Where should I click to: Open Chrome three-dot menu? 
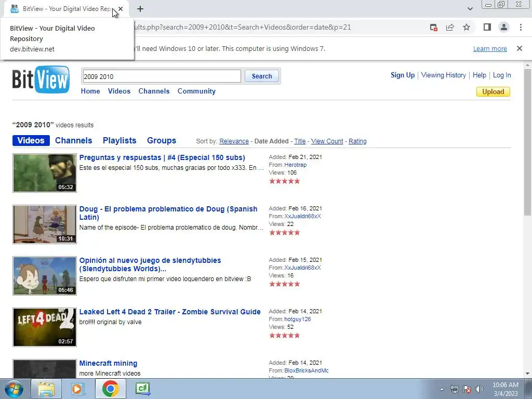pos(521,27)
